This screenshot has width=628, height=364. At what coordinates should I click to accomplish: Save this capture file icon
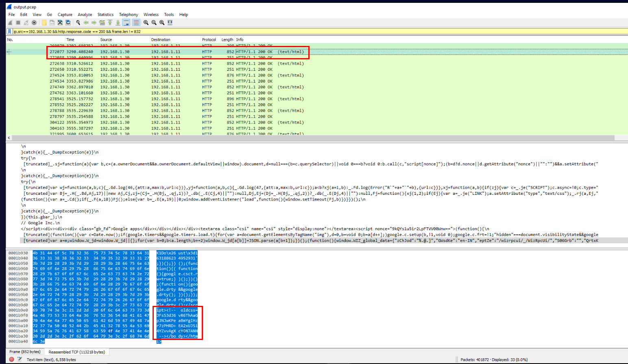coord(52,23)
